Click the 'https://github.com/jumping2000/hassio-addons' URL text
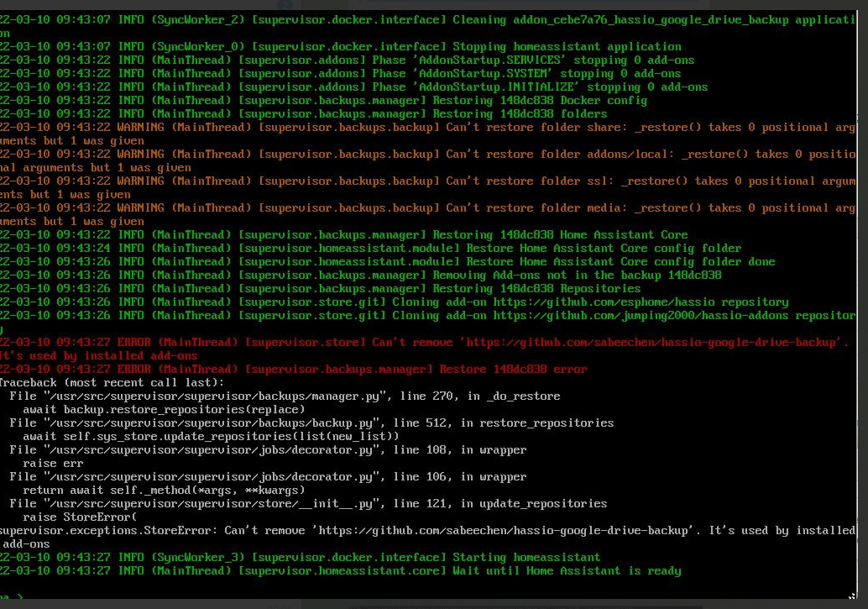Viewport: 868px width, 609px height. tap(641, 315)
